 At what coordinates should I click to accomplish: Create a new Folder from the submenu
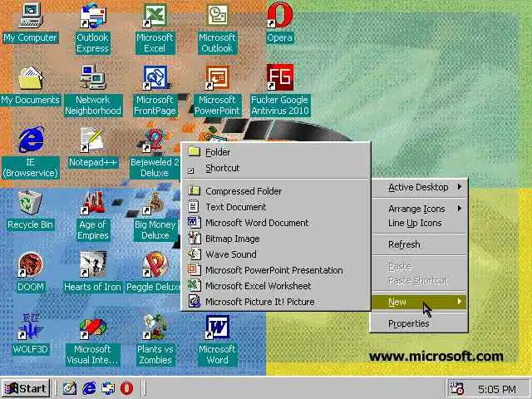tap(276, 152)
